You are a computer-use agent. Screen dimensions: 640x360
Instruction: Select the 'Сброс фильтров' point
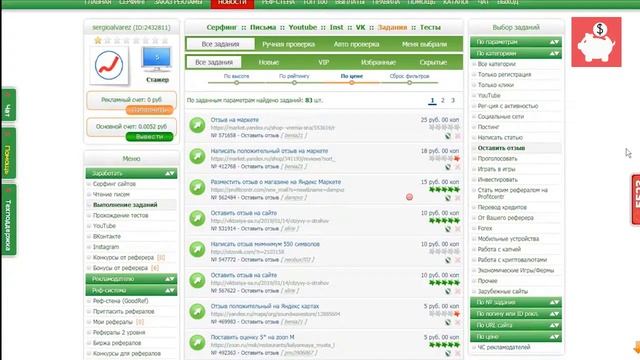(409, 82)
